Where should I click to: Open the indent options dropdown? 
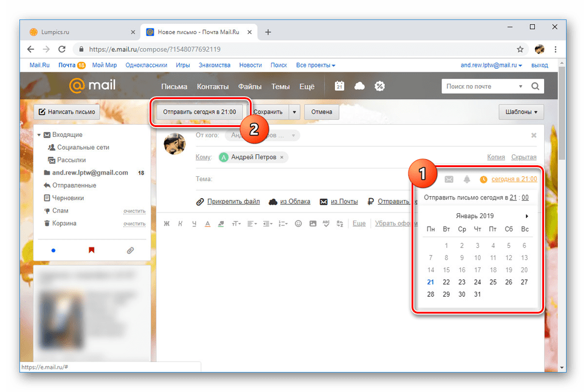coord(267,224)
